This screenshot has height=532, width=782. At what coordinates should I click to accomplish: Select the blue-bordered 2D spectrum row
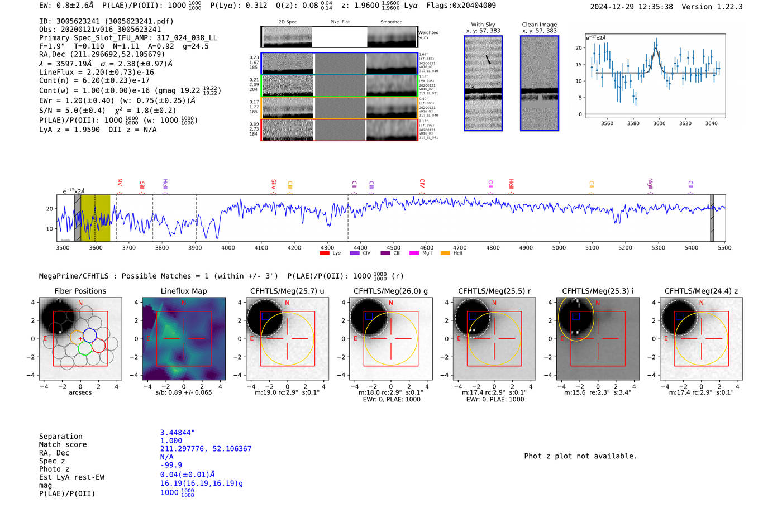[x=340, y=64]
